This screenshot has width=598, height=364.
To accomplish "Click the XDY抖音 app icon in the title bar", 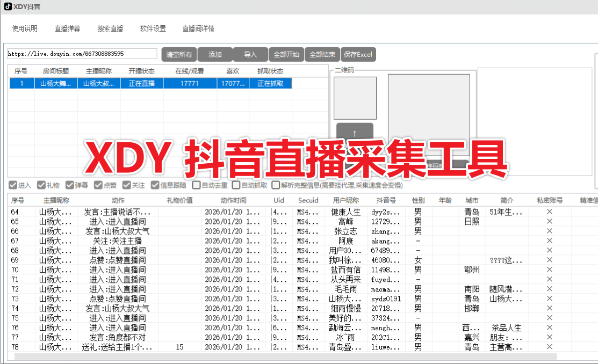I will (8, 7).
